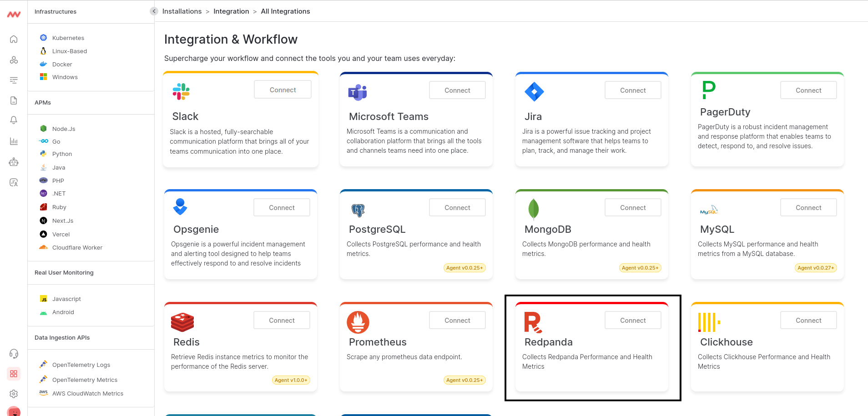The image size is (868, 416).
Task: Open the bar chart dashboards icon
Action: [14, 141]
